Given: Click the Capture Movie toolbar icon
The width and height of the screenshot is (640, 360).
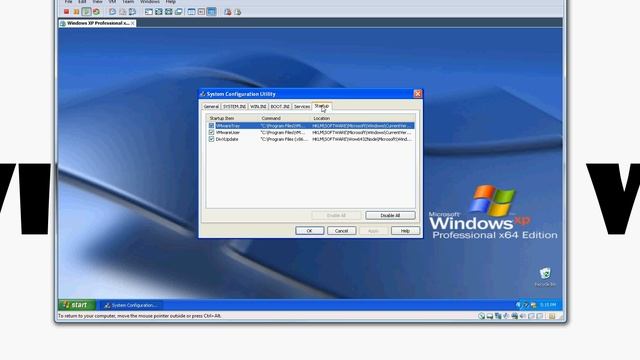Looking at the screenshot, I should [238, 12].
